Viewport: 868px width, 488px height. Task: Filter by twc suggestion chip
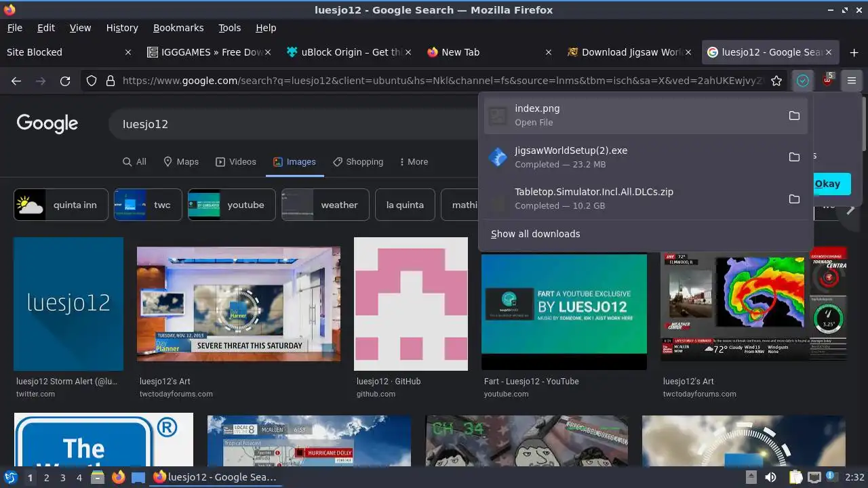[x=148, y=205]
